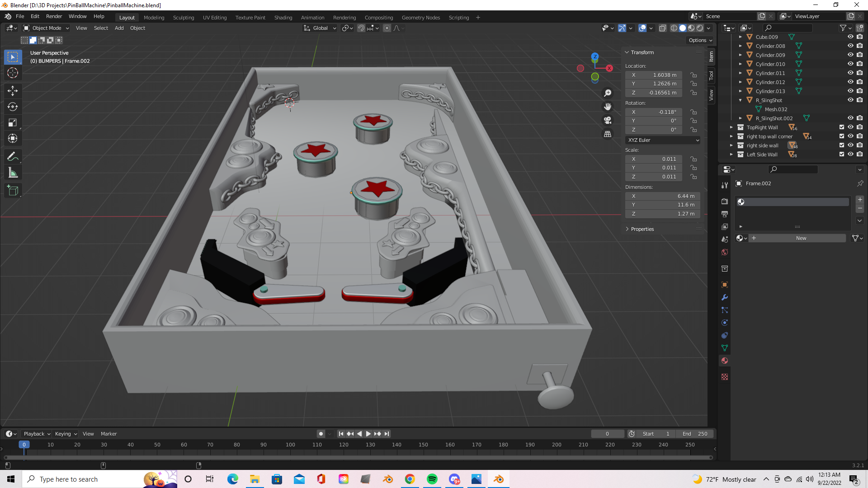The width and height of the screenshot is (868, 488).
Task: Hide Cylinder.010 using its eye icon
Action: click(850, 64)
